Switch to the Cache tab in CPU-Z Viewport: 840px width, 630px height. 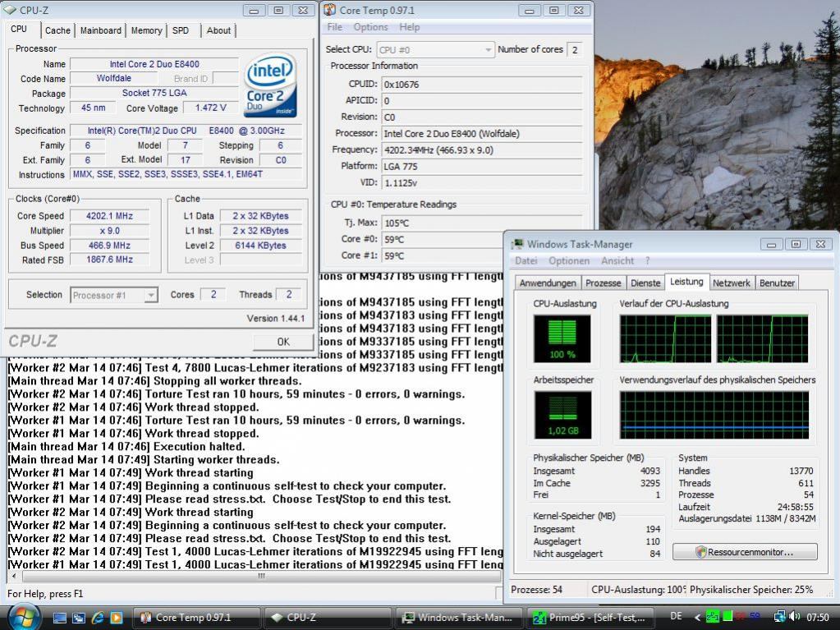pos(57,30)
